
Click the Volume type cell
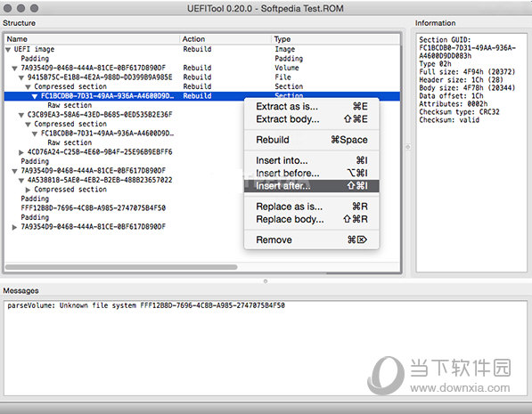click(x=287, y=69)
